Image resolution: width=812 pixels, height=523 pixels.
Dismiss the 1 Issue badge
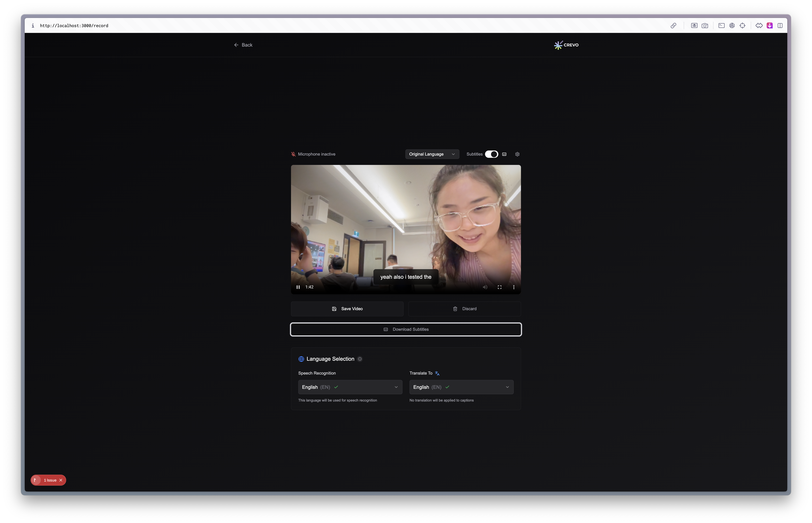click(x=61, y=480)
